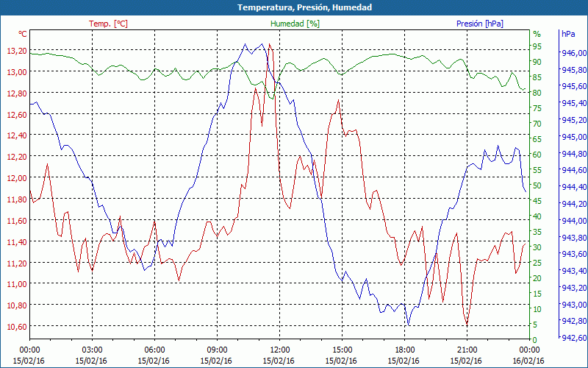This screenshot has height=368, width=588.
Task: Click the '943,80' pressure axis value
Action: click(x=574, y=237)
